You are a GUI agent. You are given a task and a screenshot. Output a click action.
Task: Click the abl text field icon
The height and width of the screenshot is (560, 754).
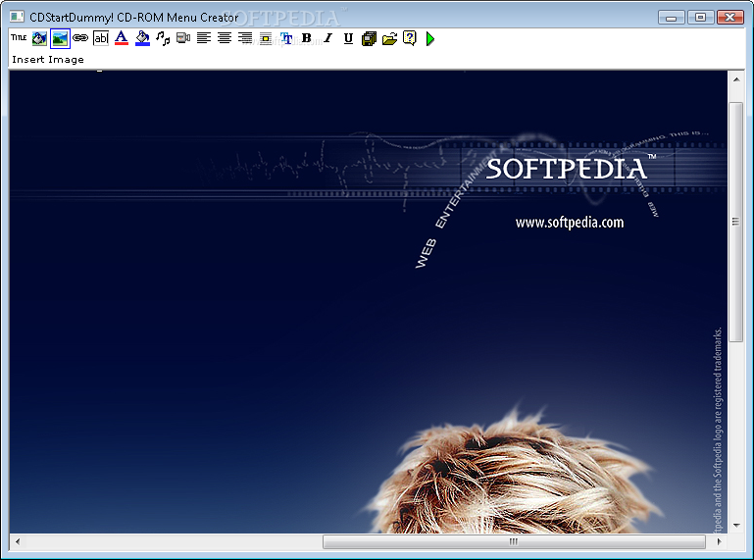point(101,38)
